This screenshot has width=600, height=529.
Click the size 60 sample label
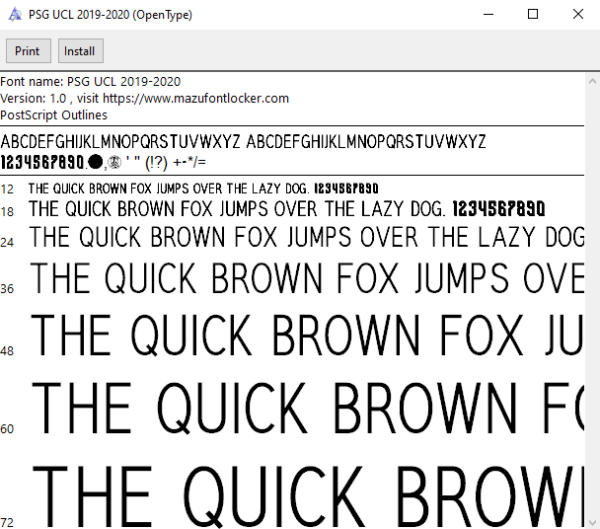(7, 429)
